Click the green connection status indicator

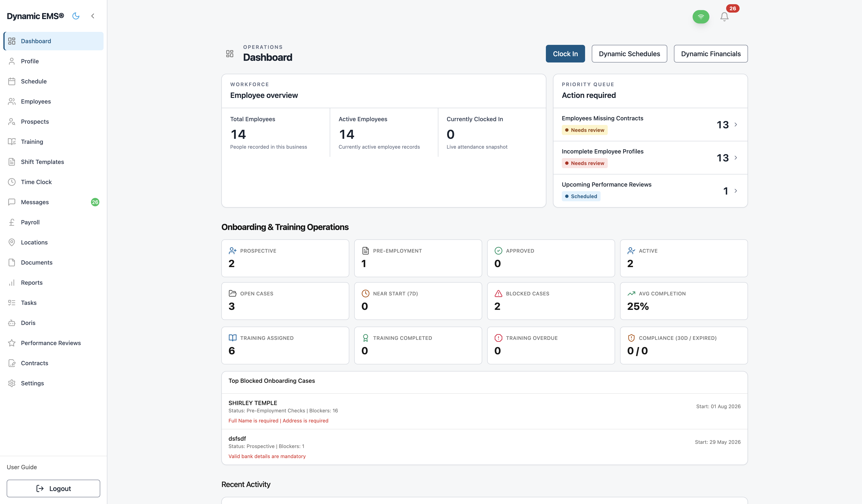[701, 17]
